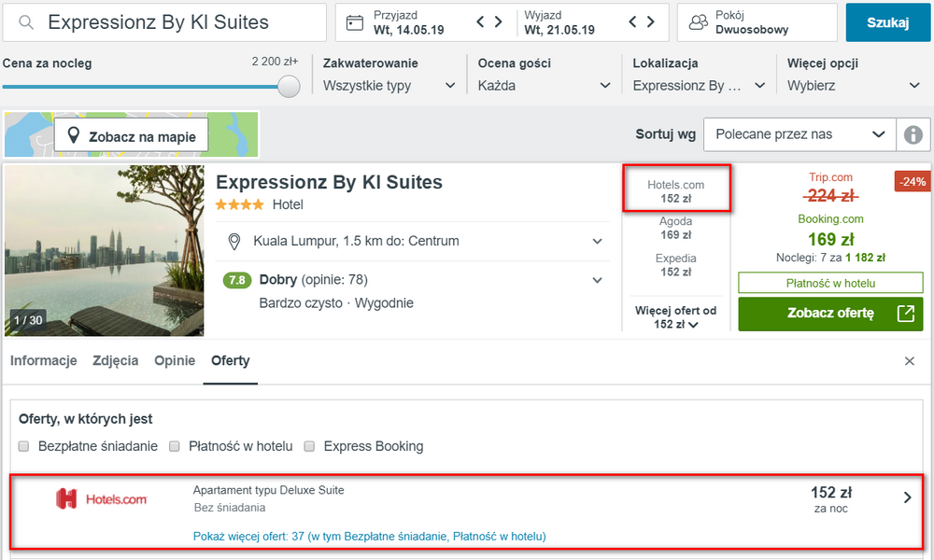The width and height of the screenshot is (934, 560).
Task: Open Hotels.com offer arrow
Action: (x=907, y=497)
